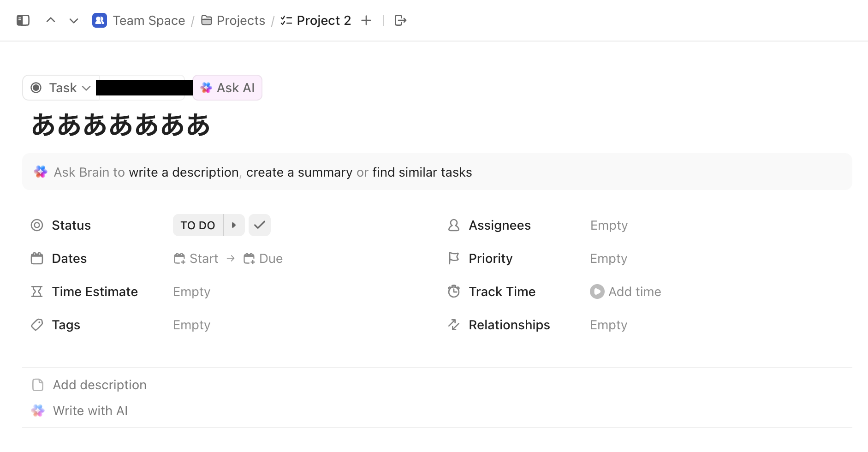Click the plus icon beside Project 2
868x452 pixels.
[366, 20]
